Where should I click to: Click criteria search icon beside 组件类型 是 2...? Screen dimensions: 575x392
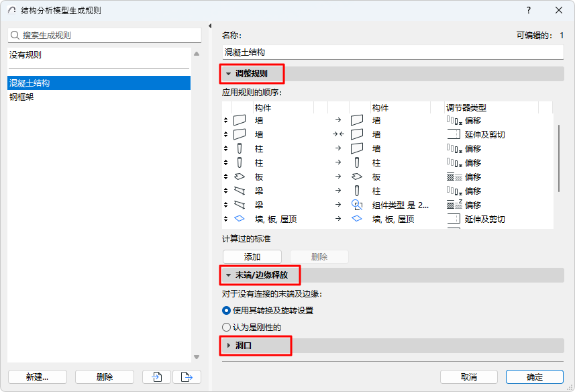point(357,205)
